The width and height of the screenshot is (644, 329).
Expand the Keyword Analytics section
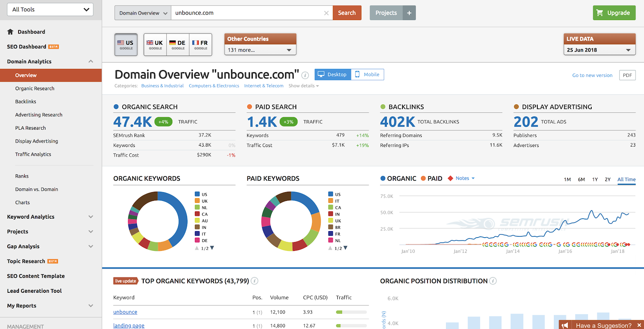[91, 217]
